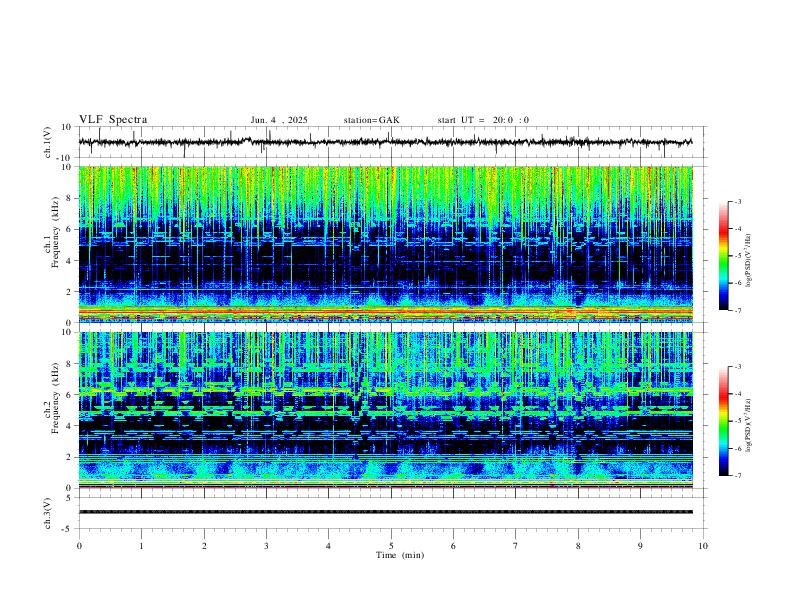This screenshot has height=612, width=792.
Task: Click the "ch.1(V)" waveform axis label
Action: coord(48,142)
